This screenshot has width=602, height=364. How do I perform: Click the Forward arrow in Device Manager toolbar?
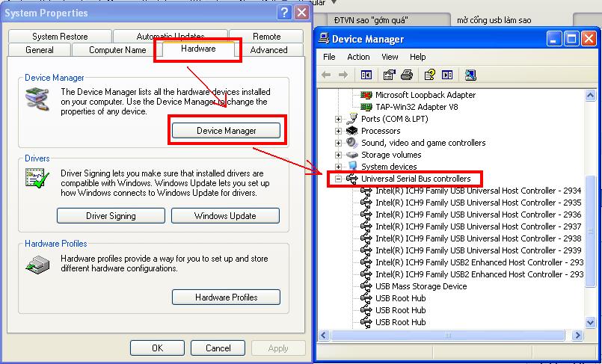[343, 75]
